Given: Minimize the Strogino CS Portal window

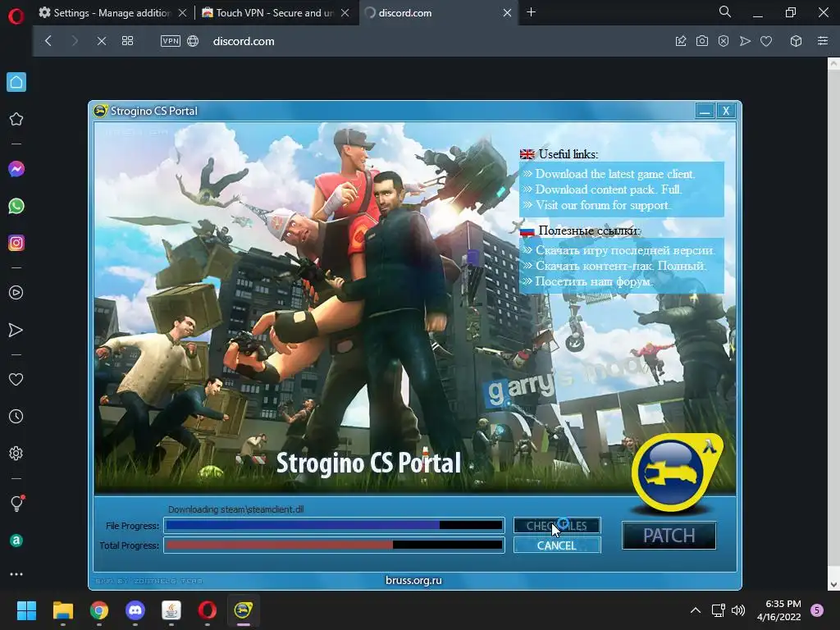Looking at the screenshot, I should [x=705, y=111].
